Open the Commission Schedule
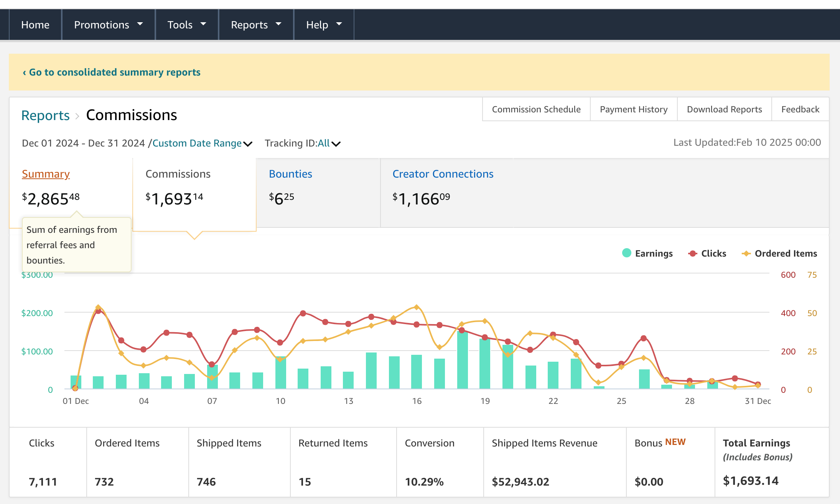840x504 pixels. tap(536, 109)
